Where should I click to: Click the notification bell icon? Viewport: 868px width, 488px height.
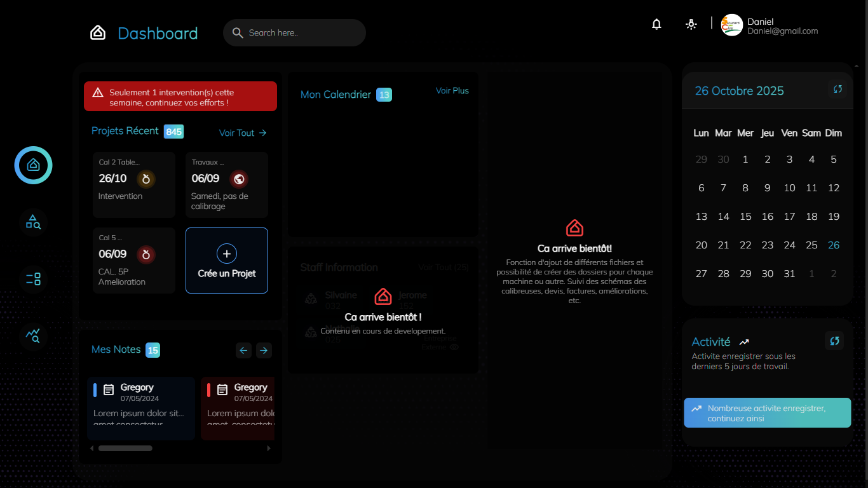[656, 24]
